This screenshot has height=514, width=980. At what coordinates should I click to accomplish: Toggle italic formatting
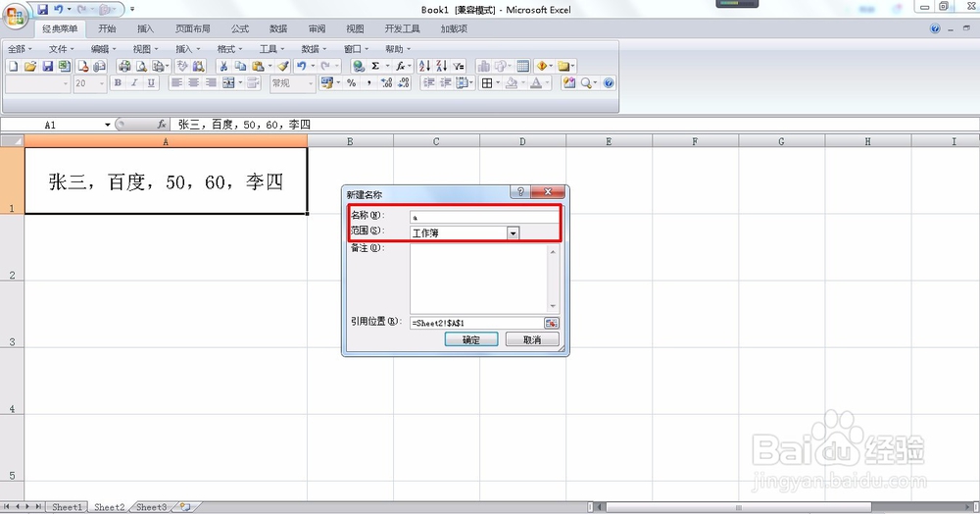(133, 82)
